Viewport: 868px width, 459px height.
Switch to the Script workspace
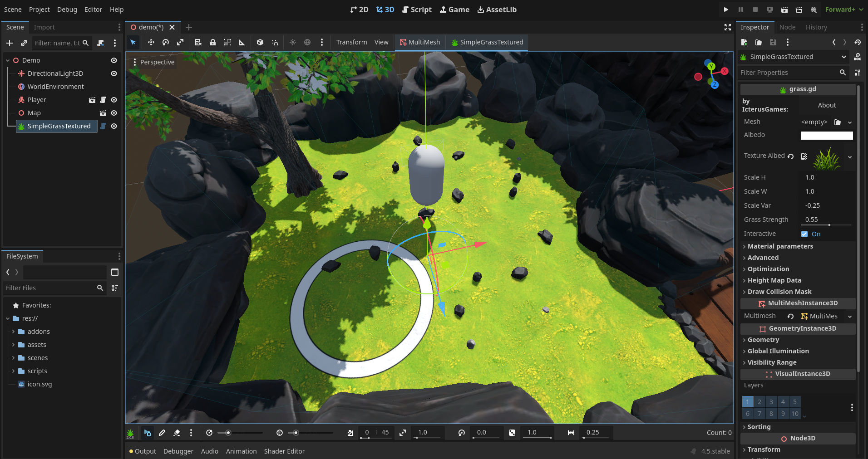point(417,10)
